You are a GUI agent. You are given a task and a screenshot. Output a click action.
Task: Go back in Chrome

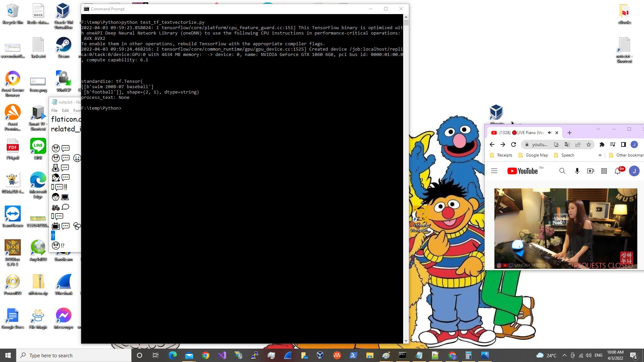click(x=492, y=144)
